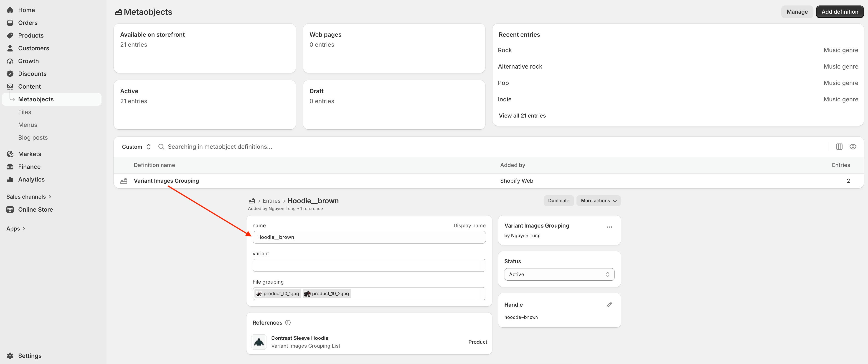
Task: Open Files in the Content submenu
Action: point(25,112)
